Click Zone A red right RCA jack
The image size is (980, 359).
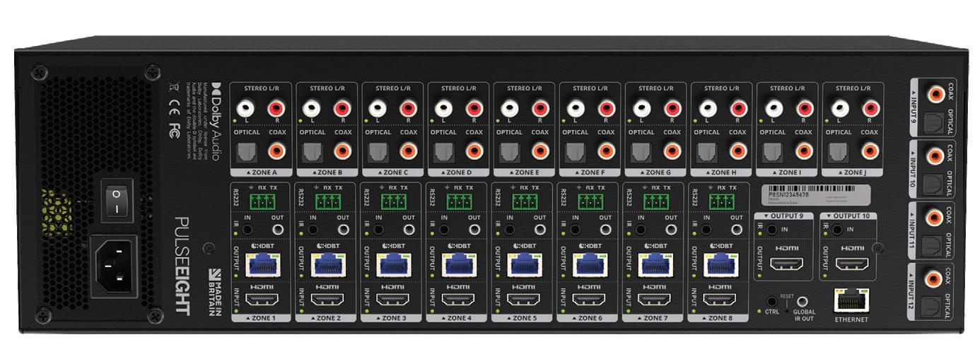276,109
